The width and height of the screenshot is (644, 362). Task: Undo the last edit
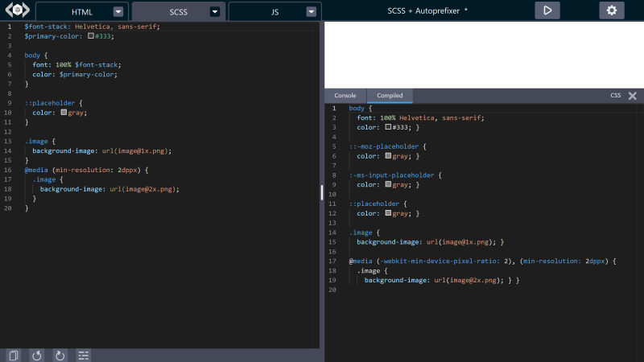click(36, 355)
